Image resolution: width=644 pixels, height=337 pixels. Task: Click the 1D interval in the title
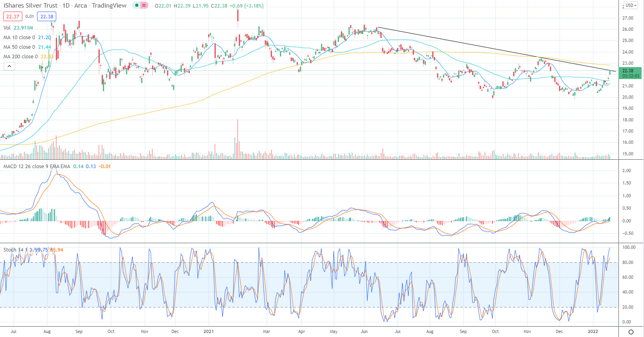pos(66,6)
